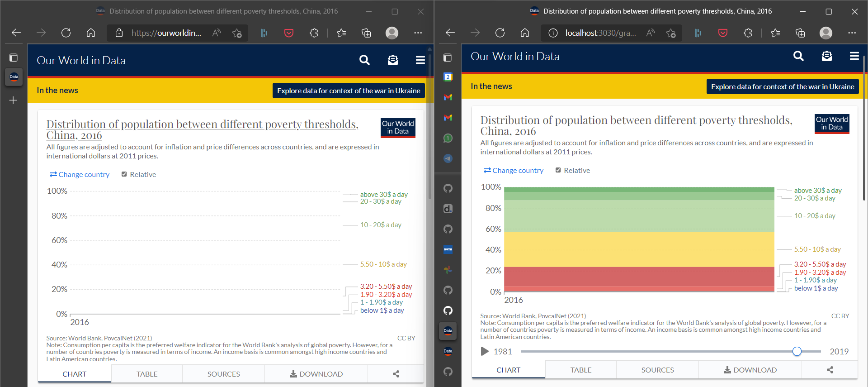Image resolution: width=868 pixels, height=387 pixels.
Task: Switch to the TABLE tab in the left chart
Action: 147,374
